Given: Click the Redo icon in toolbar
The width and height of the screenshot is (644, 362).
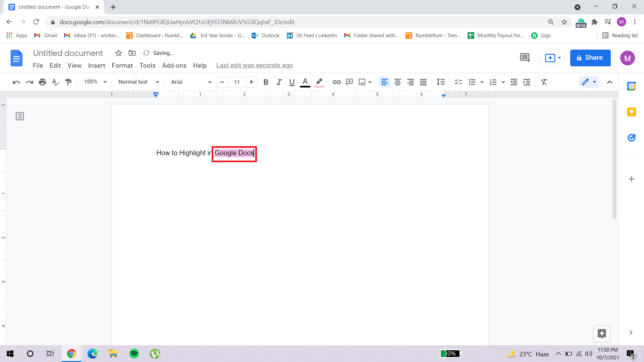Looking at the screenshot, I should tap(30, 82).
